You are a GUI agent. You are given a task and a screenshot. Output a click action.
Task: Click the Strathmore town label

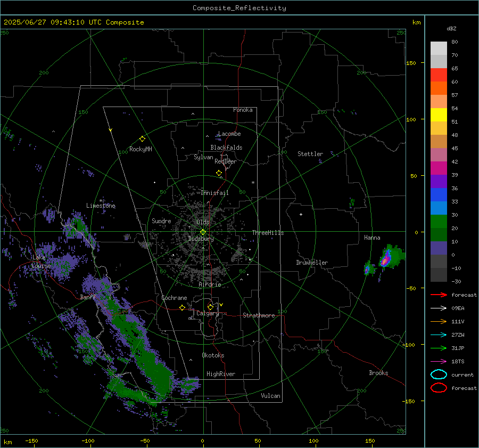259,315
